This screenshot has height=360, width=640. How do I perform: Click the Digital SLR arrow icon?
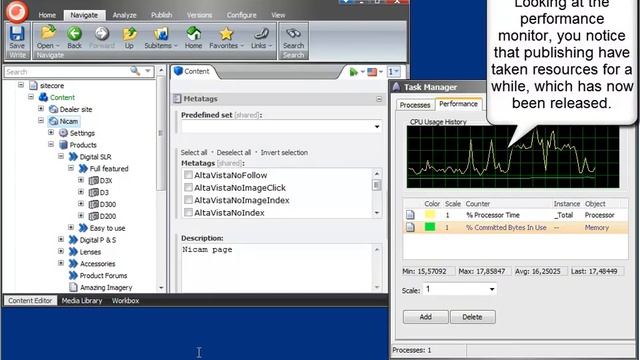[x=73, y=157]
